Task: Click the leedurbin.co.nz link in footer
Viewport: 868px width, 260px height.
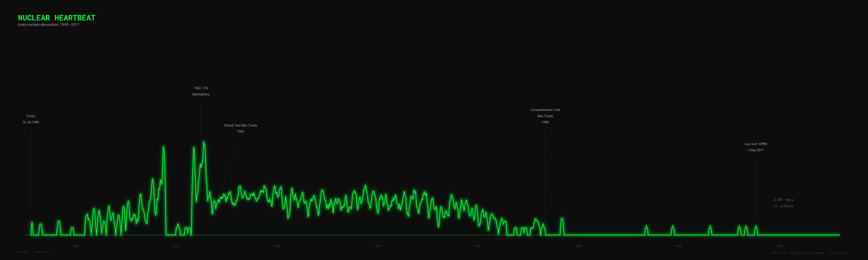Action: point(42,251)
